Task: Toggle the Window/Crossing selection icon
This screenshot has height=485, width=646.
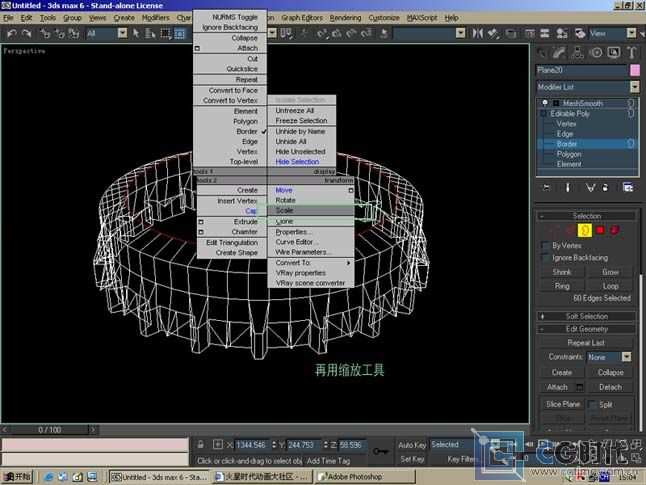Action: [180, 33]
